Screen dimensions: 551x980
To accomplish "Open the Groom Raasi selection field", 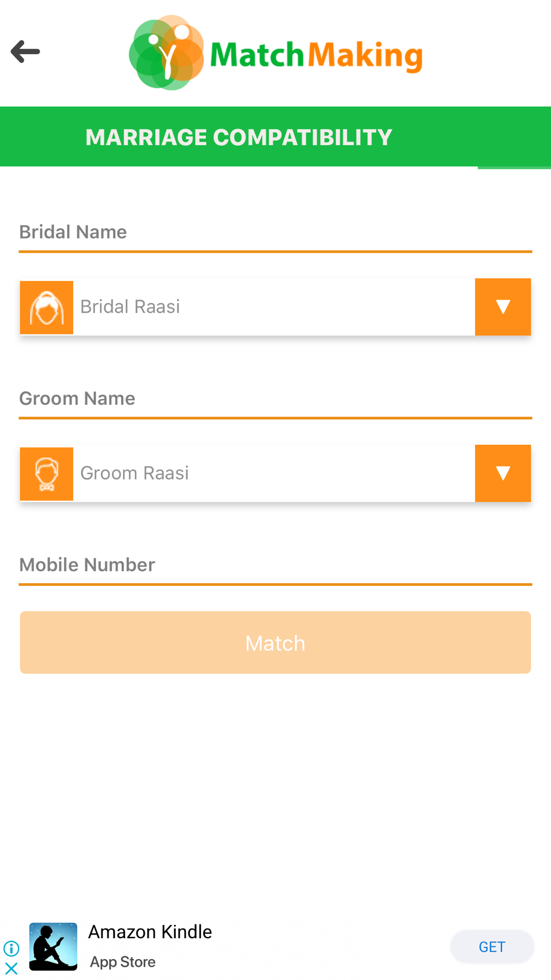I will 274,473.
